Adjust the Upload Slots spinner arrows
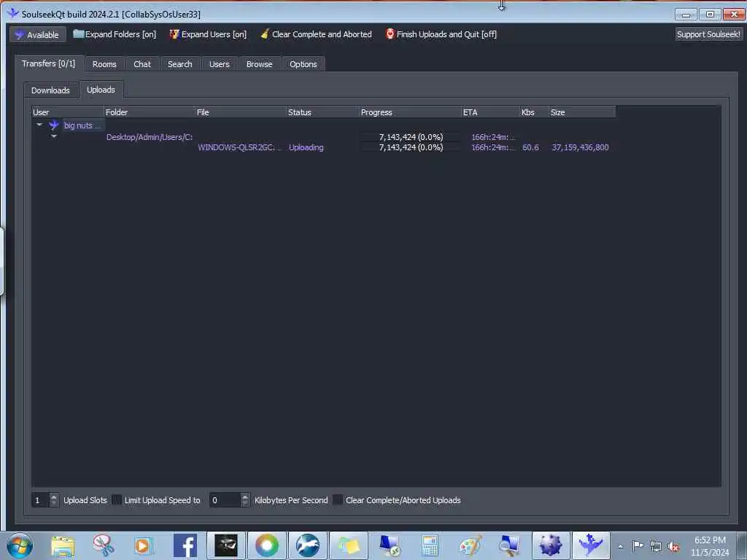The width and height of the screenshot is (747, 560). (x=54, y=500)
